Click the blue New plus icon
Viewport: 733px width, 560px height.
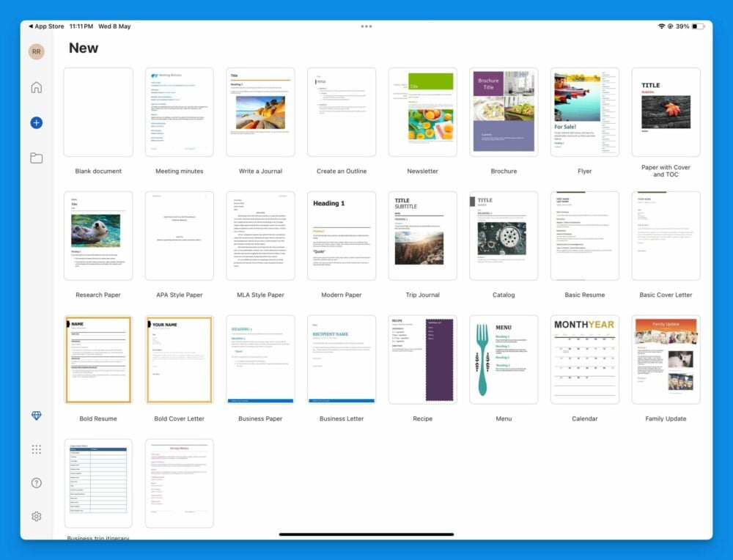pos(37,122)
